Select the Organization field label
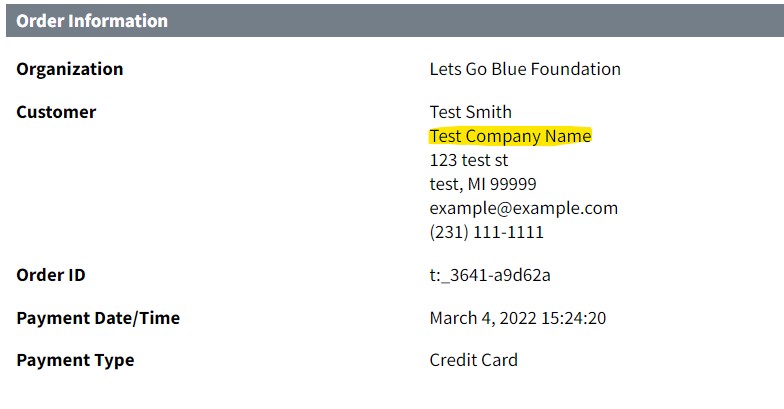The height and width of the screenshot is (409, 784). pyautogui.click(x=70, y=69)
